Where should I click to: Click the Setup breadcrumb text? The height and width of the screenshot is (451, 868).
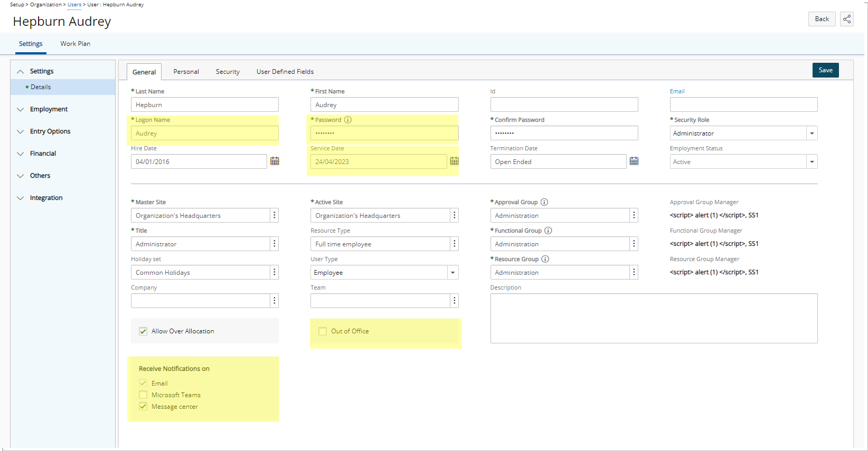(x=17, y=5)
